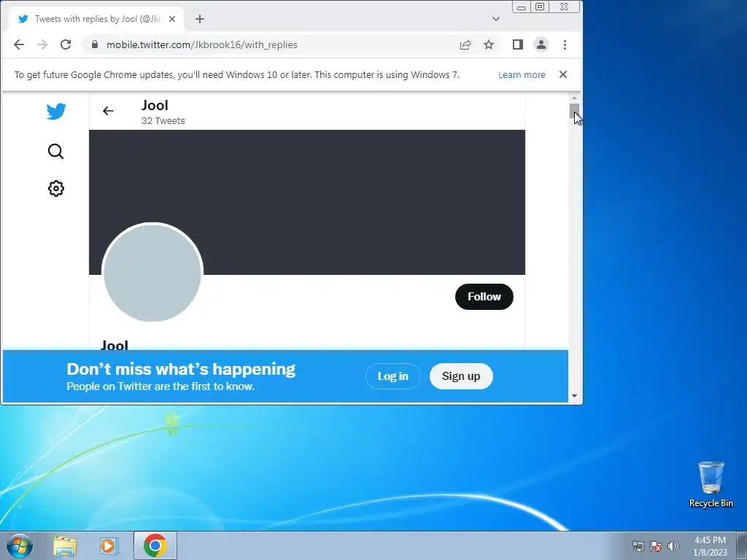This screenshot has width=747, height=560.
Task: Click scrollbar down arrow
Action: pos(574,396)
